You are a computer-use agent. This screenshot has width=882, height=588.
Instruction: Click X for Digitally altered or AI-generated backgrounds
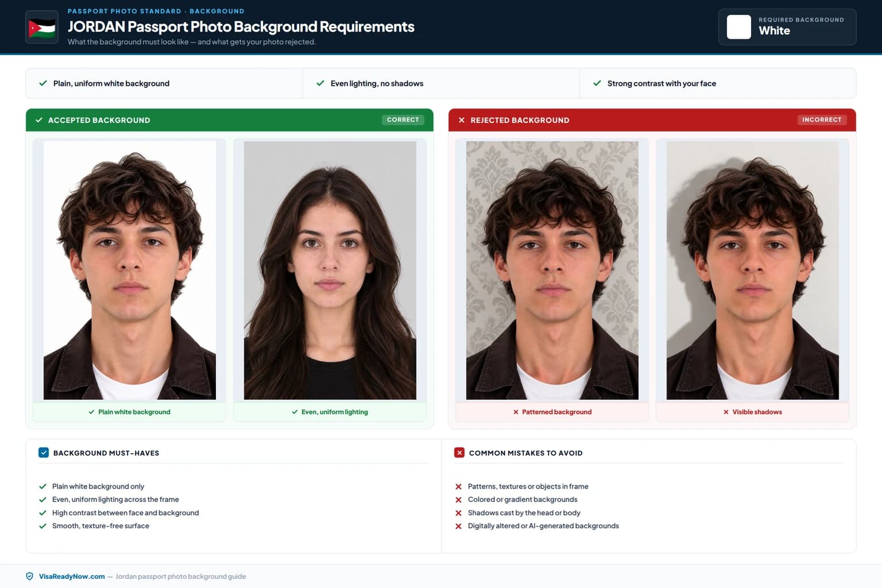(458, 526)
